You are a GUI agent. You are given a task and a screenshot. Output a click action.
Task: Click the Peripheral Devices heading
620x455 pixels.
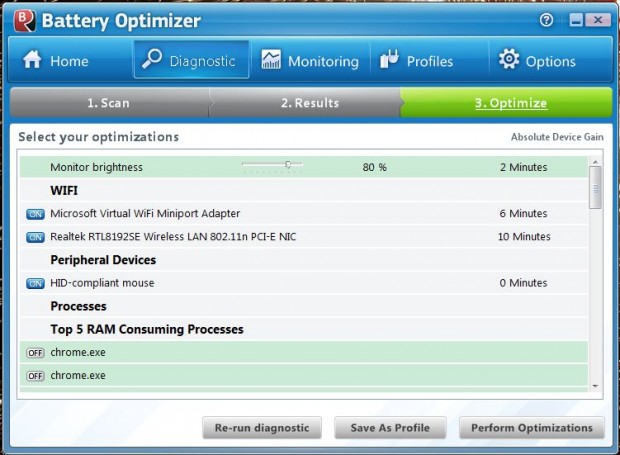103,260
